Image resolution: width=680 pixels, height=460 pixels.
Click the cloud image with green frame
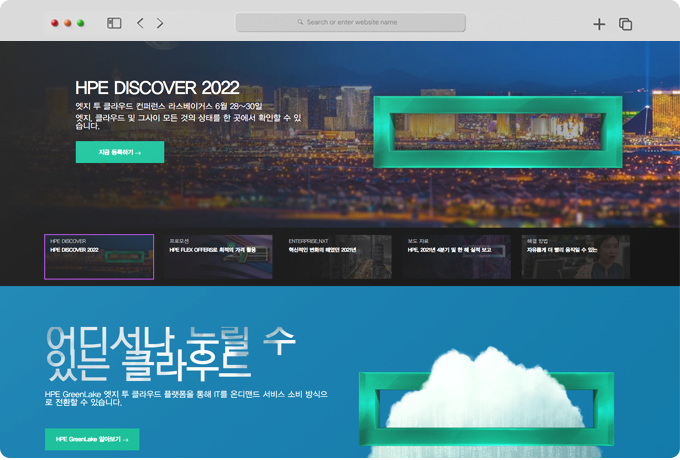click(486, 401)
